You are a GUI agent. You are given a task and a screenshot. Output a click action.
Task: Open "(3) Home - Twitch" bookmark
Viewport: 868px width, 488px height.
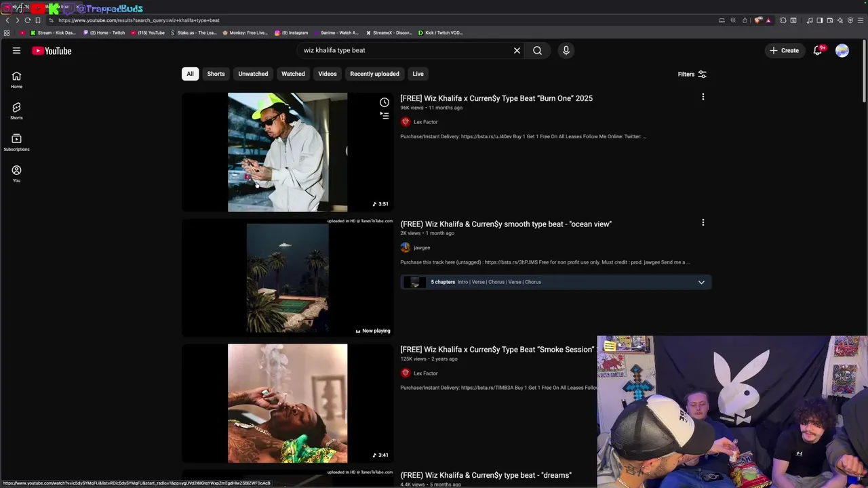pos(104,33)
